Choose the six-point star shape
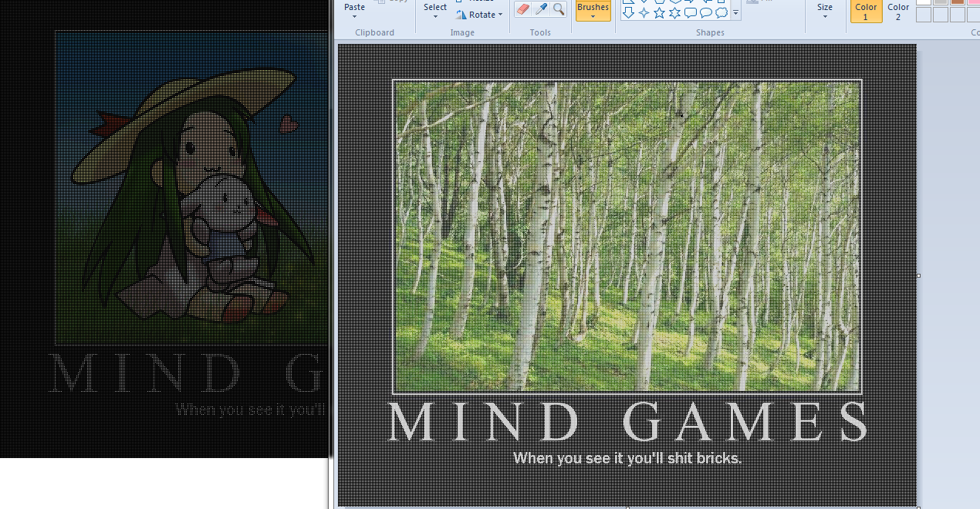980x509 pixels. click(674, 12)
